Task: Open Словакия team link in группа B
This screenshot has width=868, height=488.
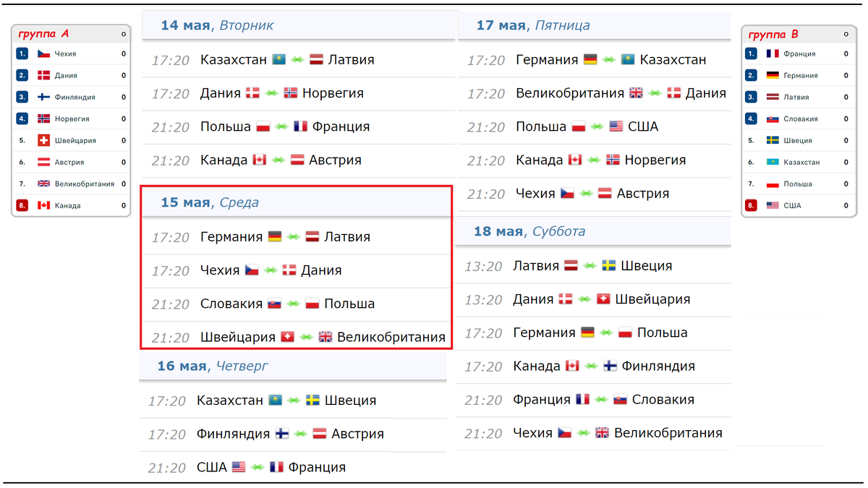Action: [801, 119]
